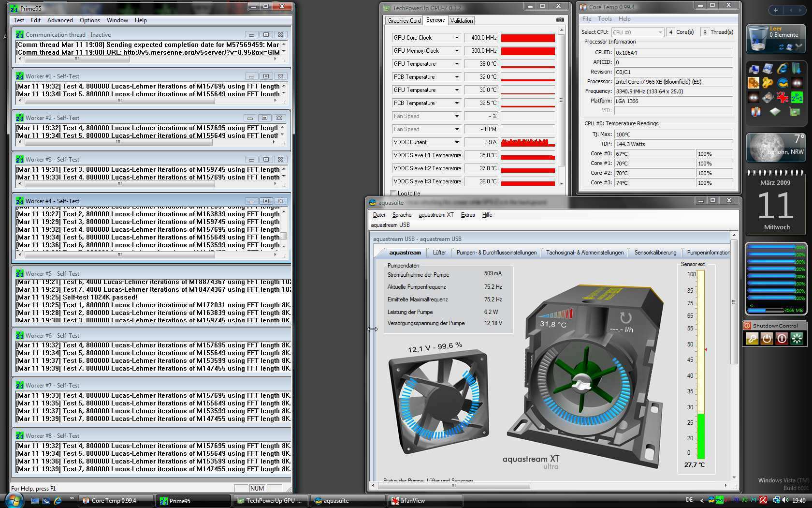Open the Options menu in Prime95
This screenshot has width=812, height=508.
90,20
